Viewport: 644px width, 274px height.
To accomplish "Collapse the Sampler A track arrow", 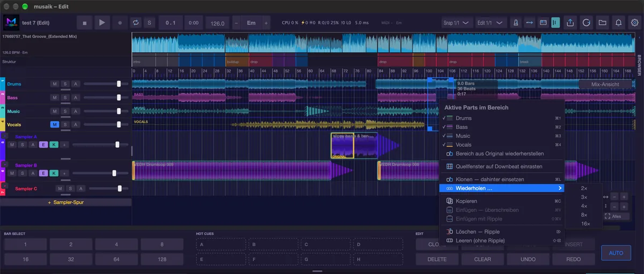I will 5,136.
